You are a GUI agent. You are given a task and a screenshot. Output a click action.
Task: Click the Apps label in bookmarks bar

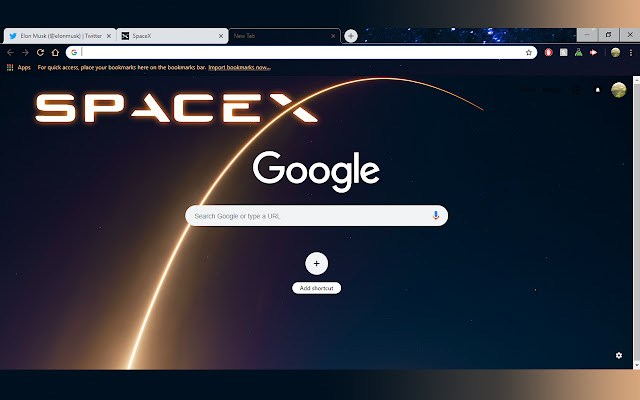point(24,67)
